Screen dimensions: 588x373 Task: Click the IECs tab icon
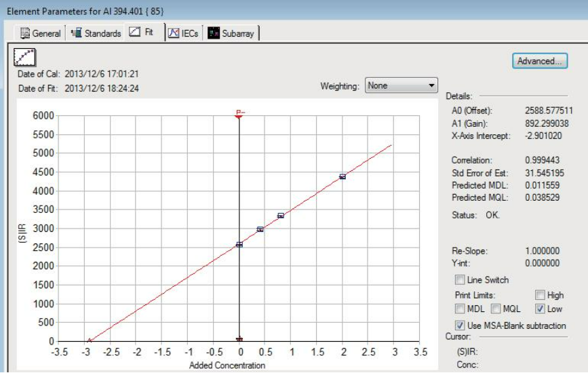[173, 33]
